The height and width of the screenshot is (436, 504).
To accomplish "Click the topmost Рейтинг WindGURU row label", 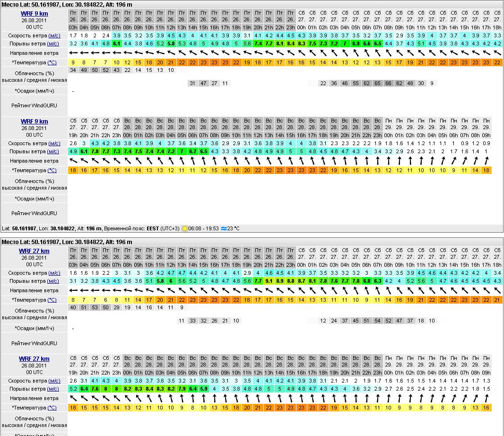I will [x=34, y=105].
